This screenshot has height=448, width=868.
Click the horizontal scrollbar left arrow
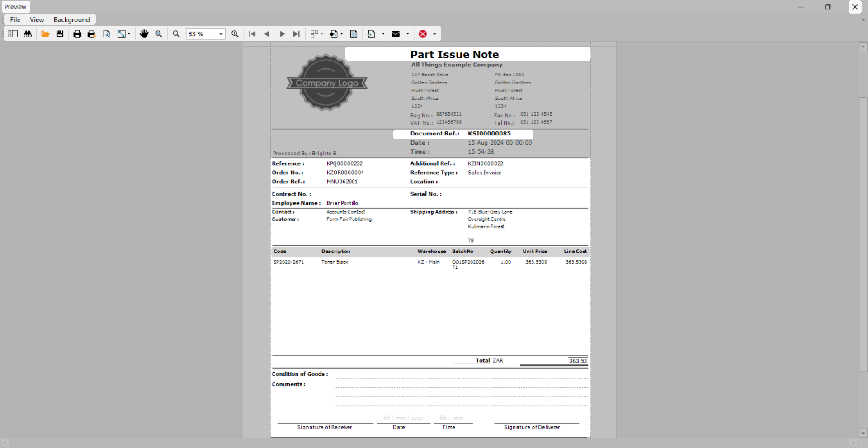4,443
